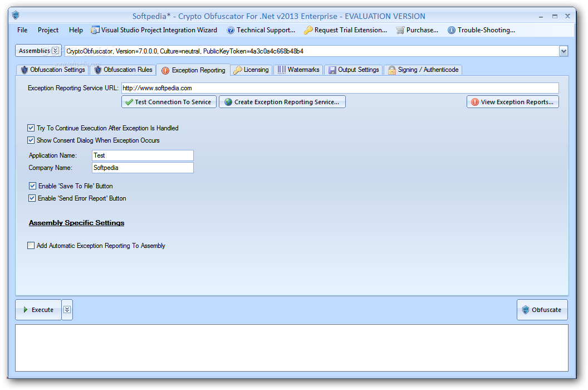Enable Add Automatic Exception Reporting To Assembly
This screenshot has width=588, height=390.
31,246
